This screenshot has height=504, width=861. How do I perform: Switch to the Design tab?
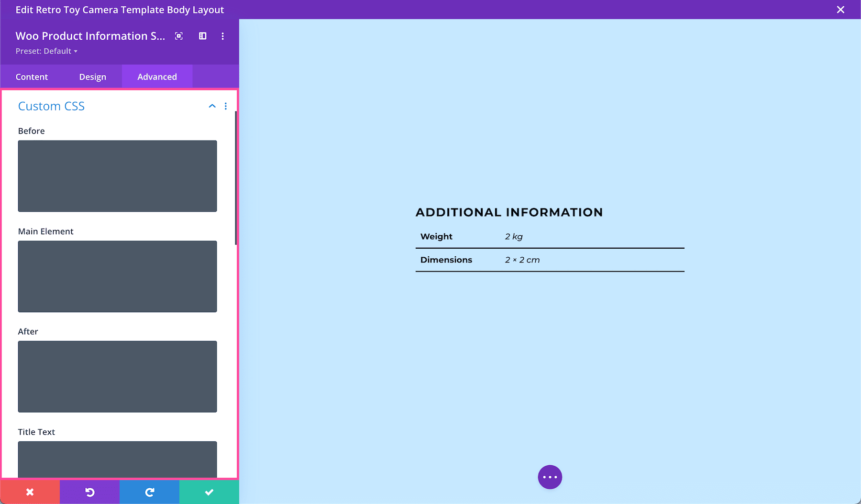tap(92, 77)
